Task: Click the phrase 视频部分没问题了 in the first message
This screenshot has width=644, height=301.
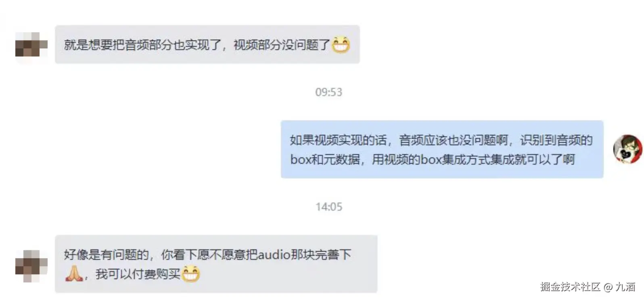Action: coord(282,44)
